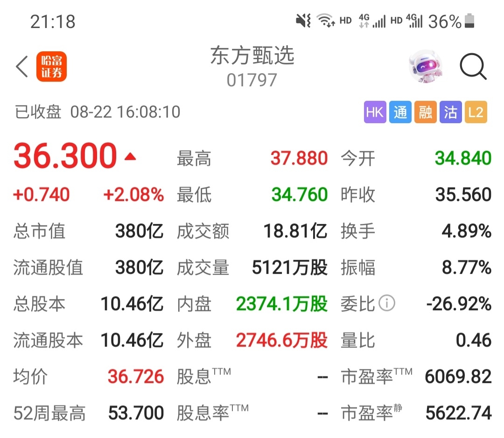This screenshot has width=504, height=438.
Task: Tap the search magnifier icon
Action: tap(473, 67)
